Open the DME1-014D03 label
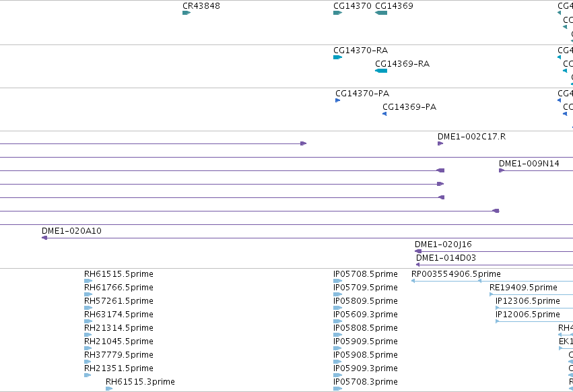573x392 pixels. pyautogui.click(x=446, y=258)
